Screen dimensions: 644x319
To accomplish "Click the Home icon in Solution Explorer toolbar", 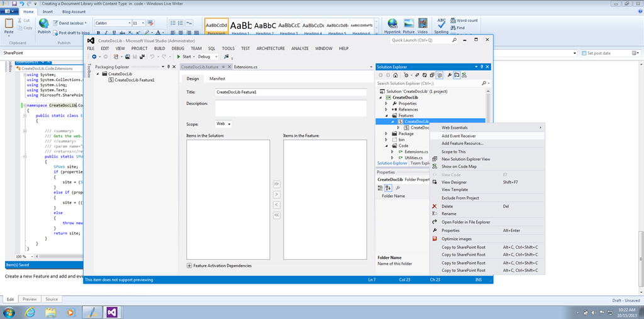I will pyautogui.click(x=395, y=75).
